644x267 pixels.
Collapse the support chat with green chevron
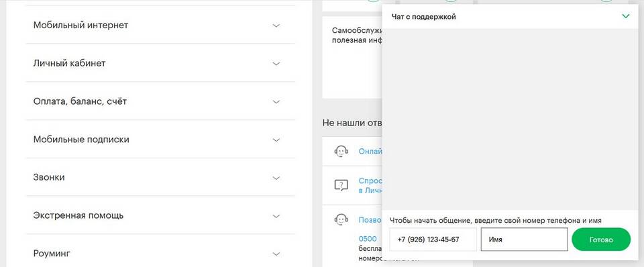pyautogui.click(x=625, y=16)
